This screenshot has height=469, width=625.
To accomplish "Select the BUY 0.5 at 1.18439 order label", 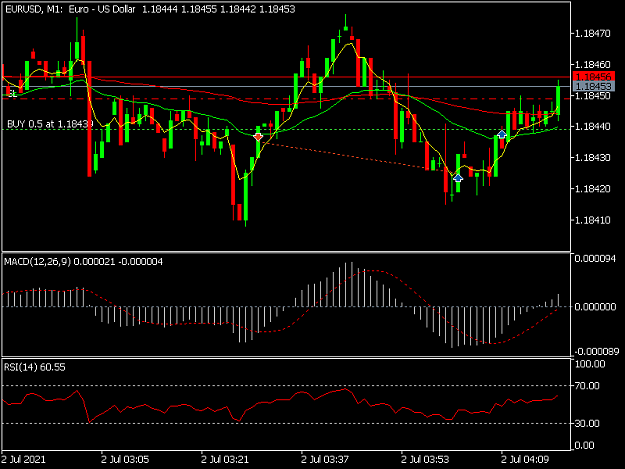I will tap(50, 124).
